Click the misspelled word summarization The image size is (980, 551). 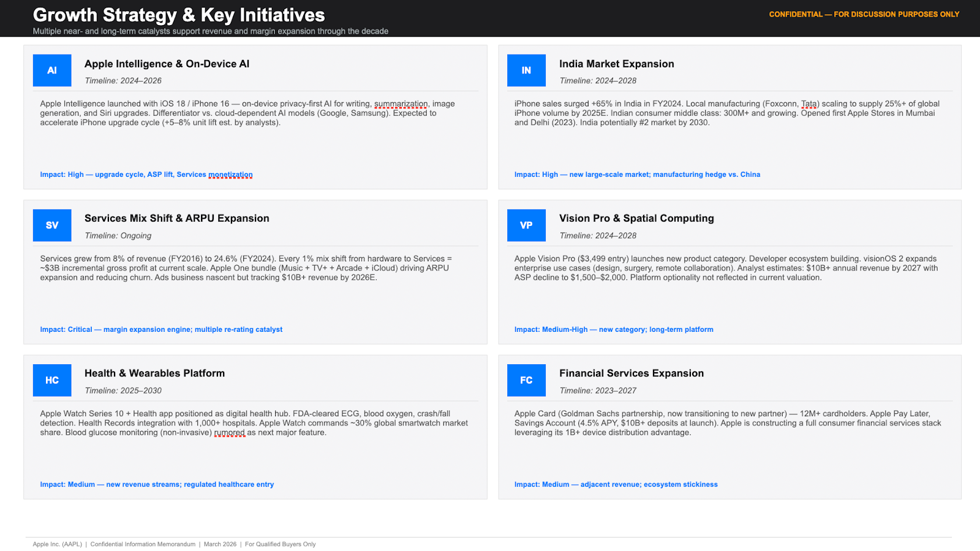pyautogui.click(x=401, y=104)
